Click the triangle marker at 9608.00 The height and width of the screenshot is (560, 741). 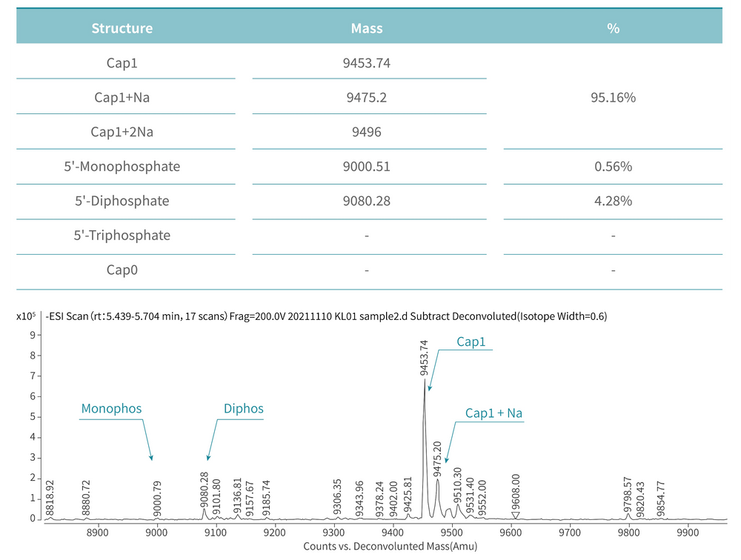coord(516,515)
